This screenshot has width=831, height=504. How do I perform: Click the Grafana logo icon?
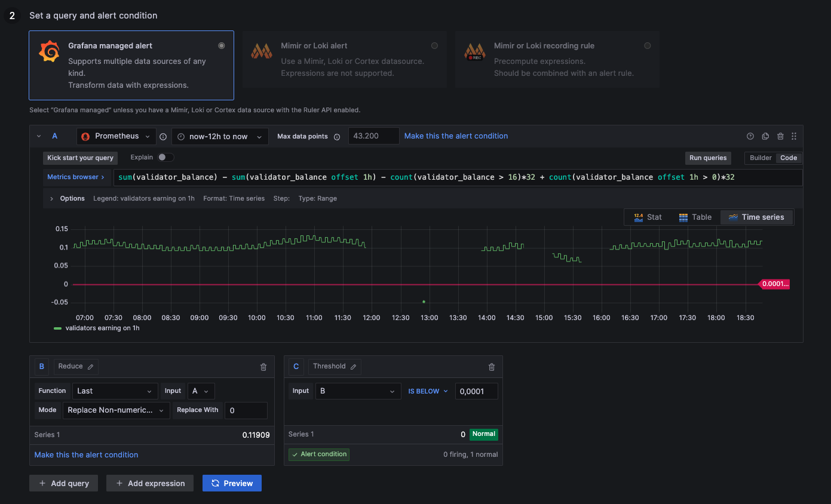pos(49,51)
